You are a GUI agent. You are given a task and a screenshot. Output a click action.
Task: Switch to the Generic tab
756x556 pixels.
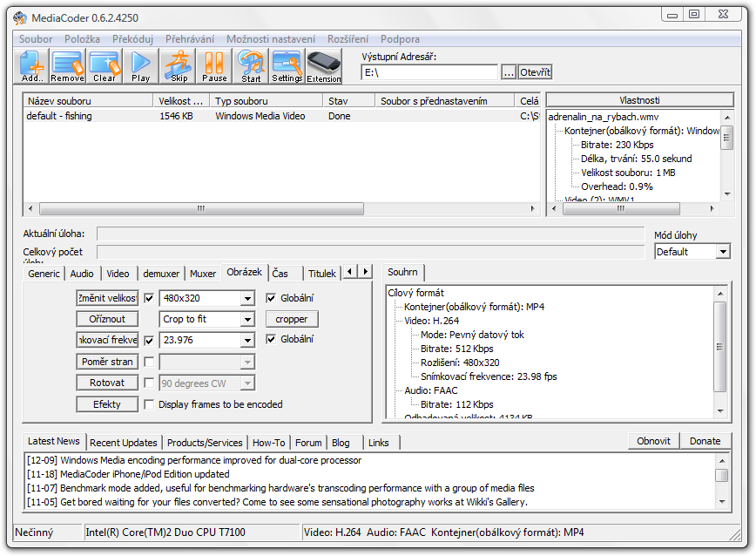point(44,274)
